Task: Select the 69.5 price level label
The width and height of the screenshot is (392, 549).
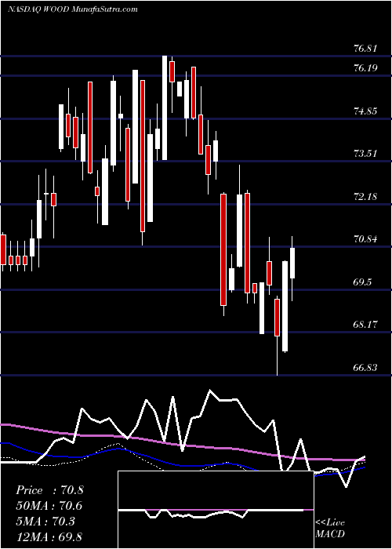Action: tap(362, 282)
